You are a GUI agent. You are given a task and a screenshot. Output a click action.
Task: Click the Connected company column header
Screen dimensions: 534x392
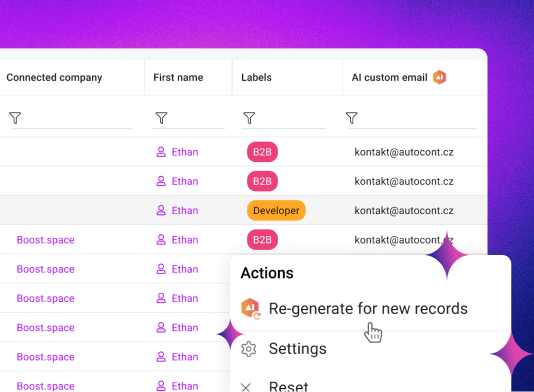[54, 78]
